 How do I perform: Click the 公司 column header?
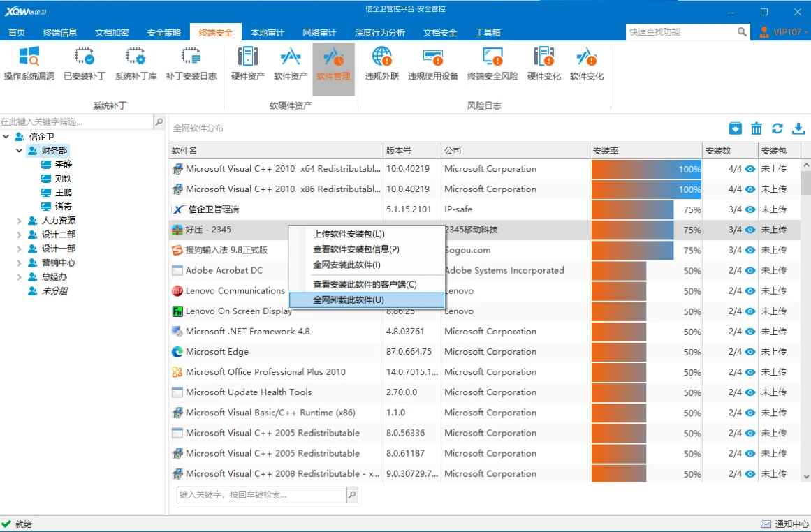(515, 150)
